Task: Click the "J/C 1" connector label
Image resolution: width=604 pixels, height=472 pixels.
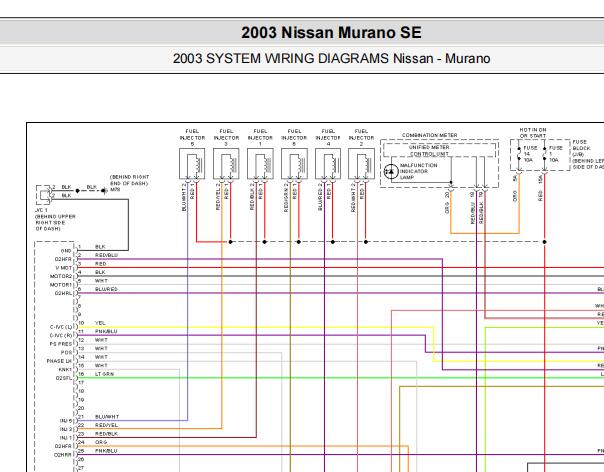Action: tap(42, 210)
